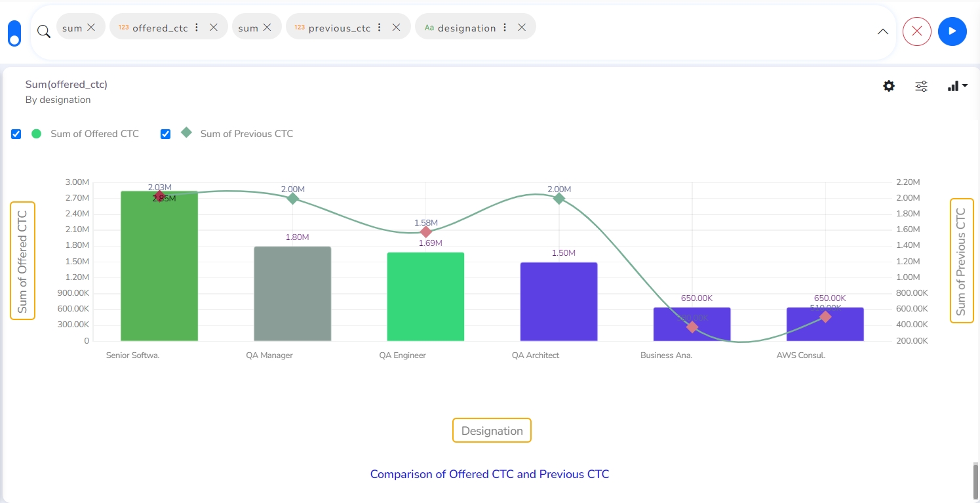Screen dimensions: 980x503
Task: Open the previous_ctc chip options menu
Action: pos(380,28)
